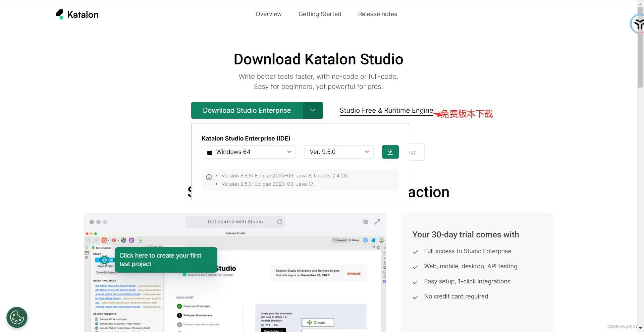This screenshot has width=644, height=332.
Task: Click the Katalon logo in the header
Action: tap(77, 14)
